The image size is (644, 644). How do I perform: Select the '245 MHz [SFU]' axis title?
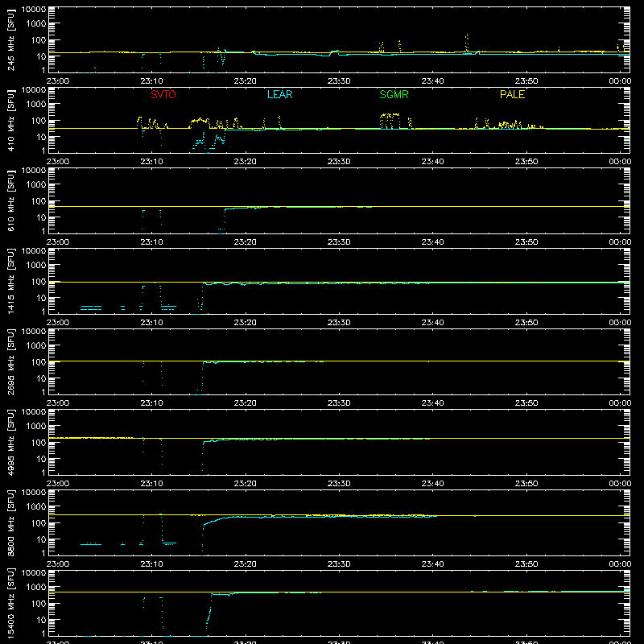(x=11, y=39)
